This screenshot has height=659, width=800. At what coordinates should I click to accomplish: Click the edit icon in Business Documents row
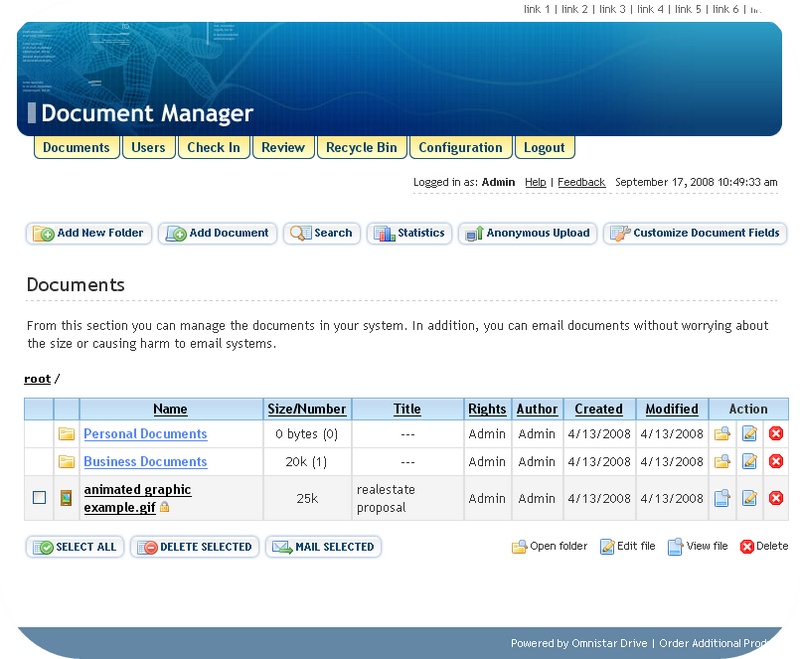pyautogui.click(x=749, y=462)
